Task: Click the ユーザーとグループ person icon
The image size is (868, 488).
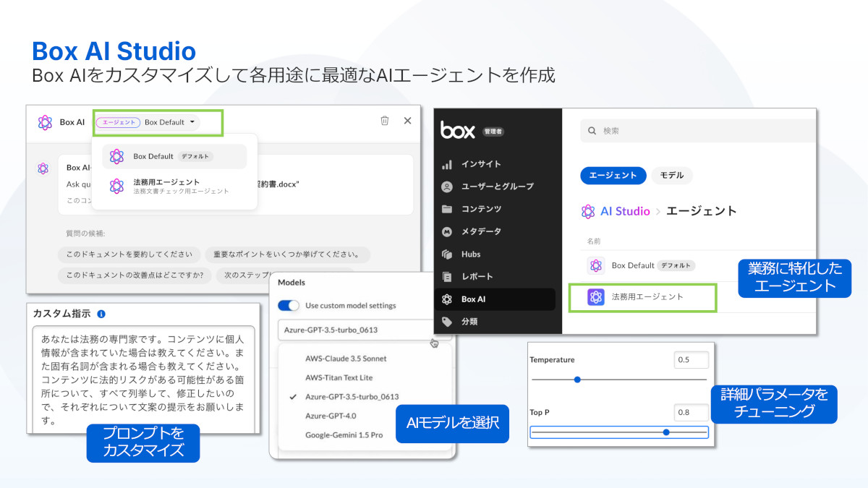Action: (447, 187)
